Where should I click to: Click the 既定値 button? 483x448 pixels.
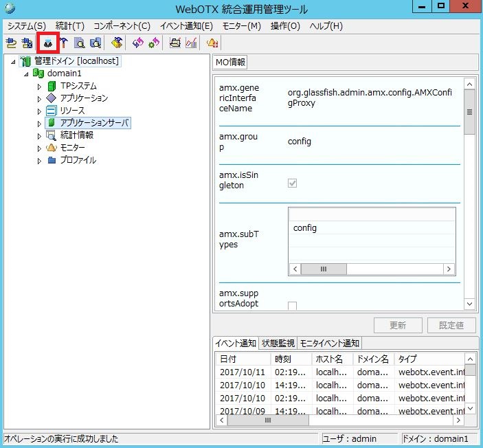coord(451,325)
